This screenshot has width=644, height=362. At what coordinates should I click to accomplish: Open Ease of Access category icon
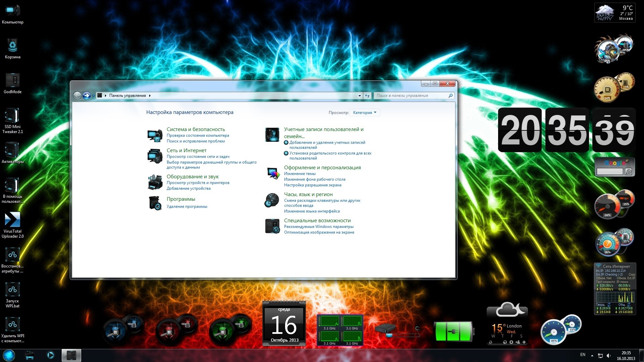tap(272, 226)
